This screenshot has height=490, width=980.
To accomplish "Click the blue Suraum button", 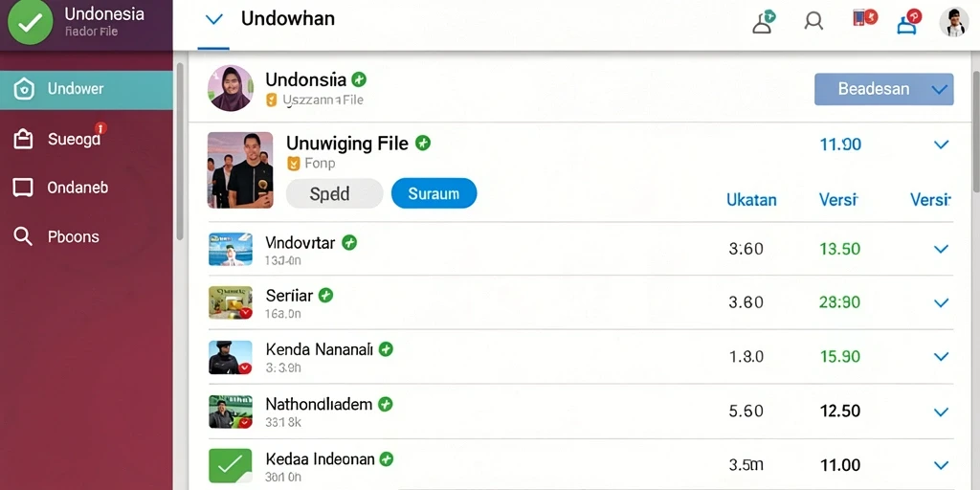I will 434,193.
